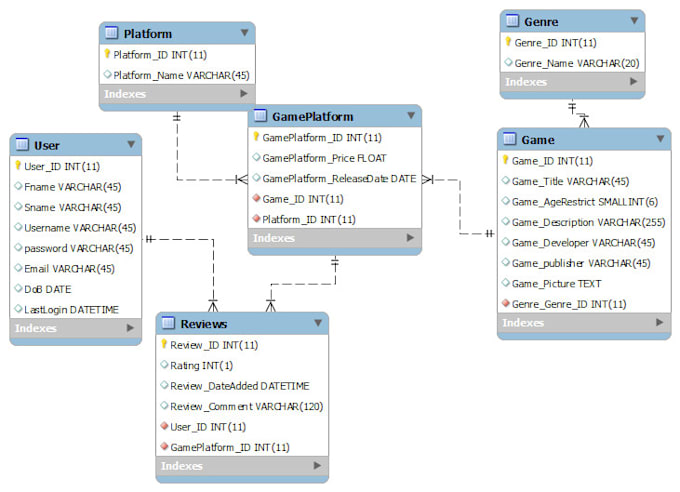The image size is (680, 492).
Task: Click the GamePlatform table icon
Action: click(x=260, y=115)
